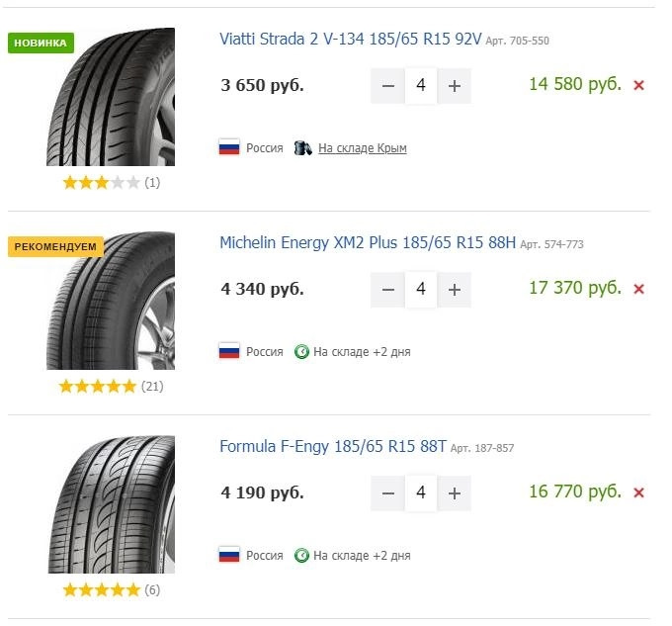Click the Viatti quantity input field

[x=421, y=86]
